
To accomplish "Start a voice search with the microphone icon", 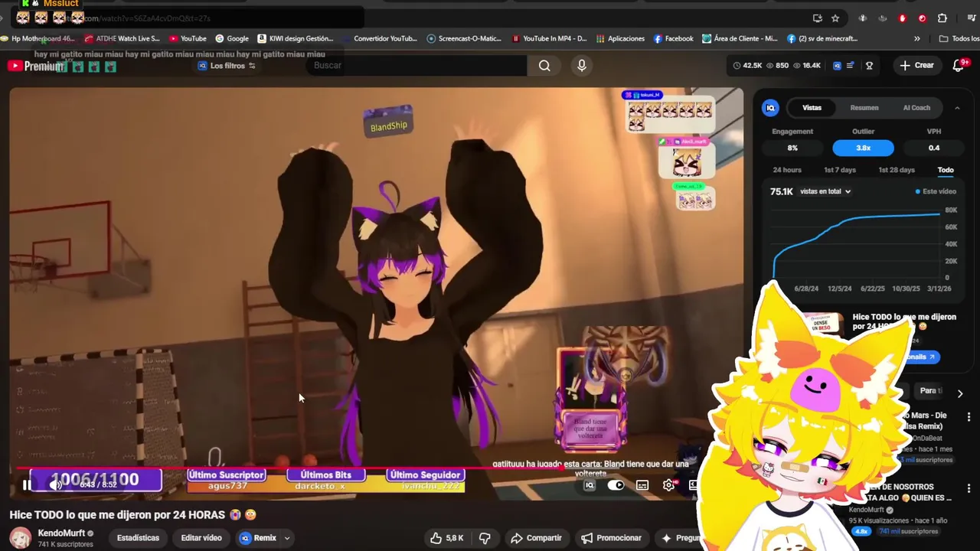I will [582, 66].
